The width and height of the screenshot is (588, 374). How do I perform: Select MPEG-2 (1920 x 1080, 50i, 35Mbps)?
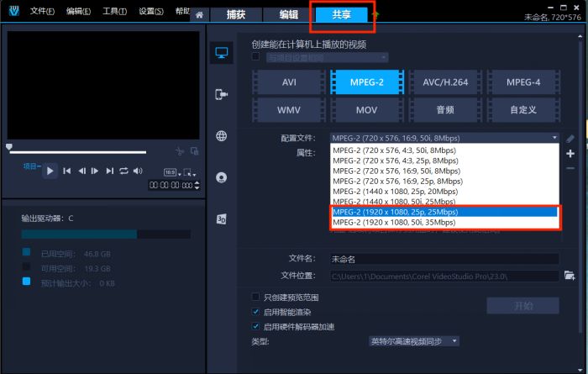(444, 222)
